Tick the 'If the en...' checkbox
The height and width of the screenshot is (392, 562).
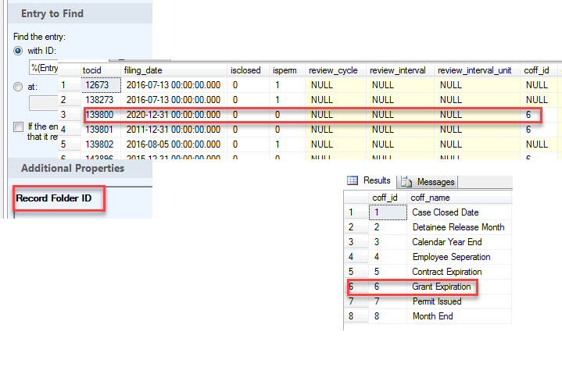[x=18, y=127]
